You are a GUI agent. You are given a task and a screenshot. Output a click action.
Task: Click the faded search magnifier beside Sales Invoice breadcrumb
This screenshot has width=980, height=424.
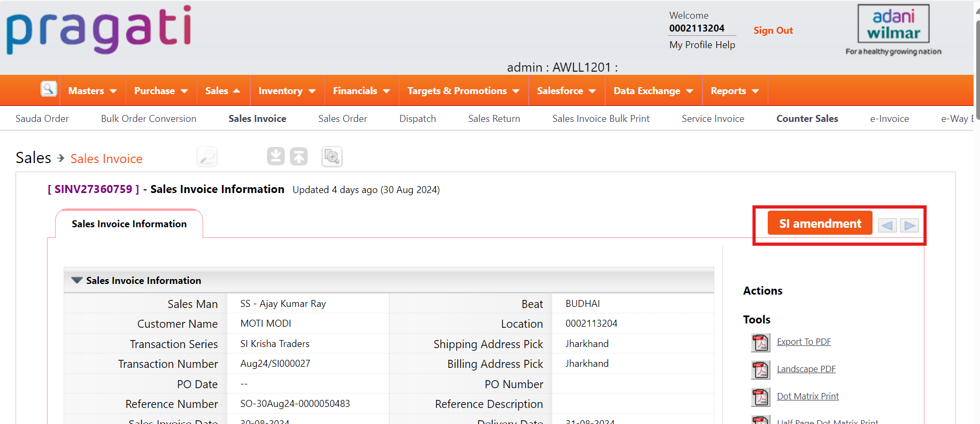click(207, 157)
